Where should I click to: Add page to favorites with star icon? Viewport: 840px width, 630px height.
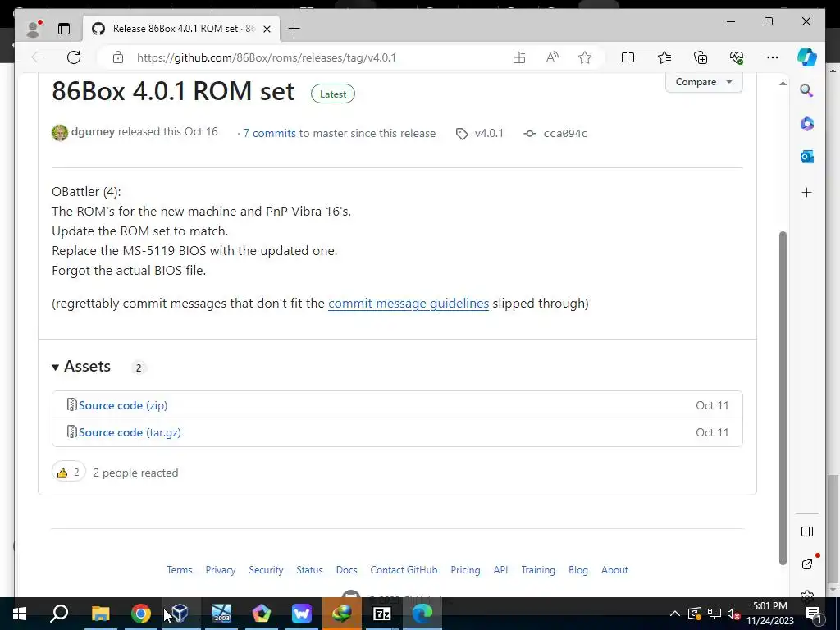585,57
